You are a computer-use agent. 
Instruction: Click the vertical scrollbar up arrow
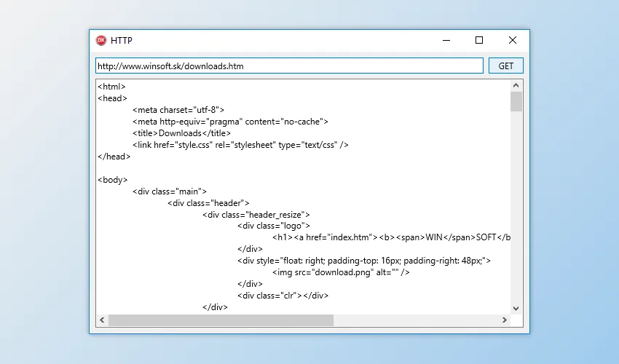516,85
